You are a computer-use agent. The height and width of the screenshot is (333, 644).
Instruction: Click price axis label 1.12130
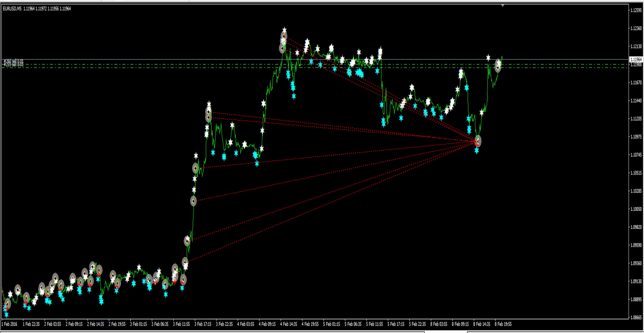[x=636, y=47]
